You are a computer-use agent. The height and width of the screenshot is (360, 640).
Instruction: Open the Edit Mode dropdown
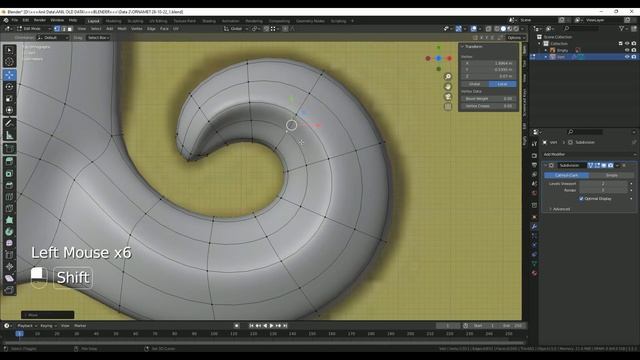[33, 29]
